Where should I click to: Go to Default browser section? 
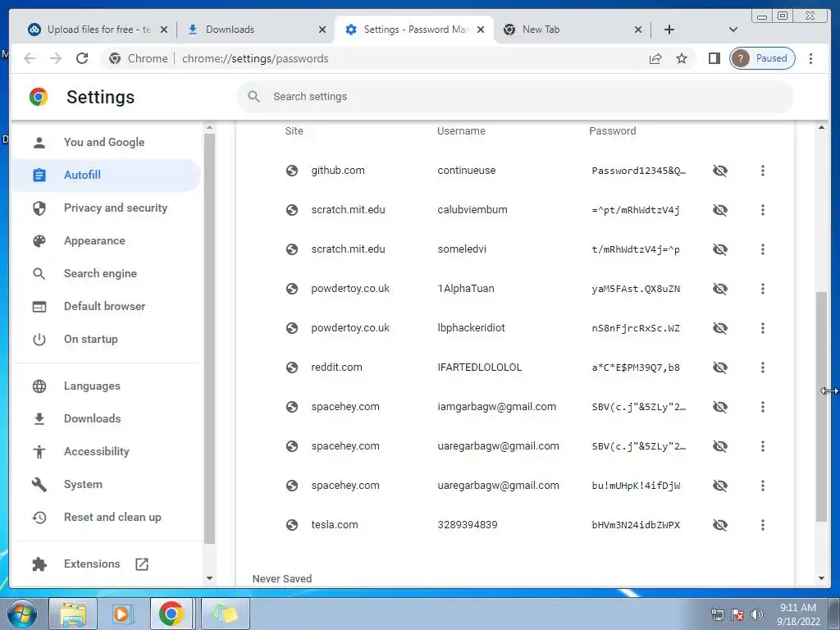pos(106,307)
